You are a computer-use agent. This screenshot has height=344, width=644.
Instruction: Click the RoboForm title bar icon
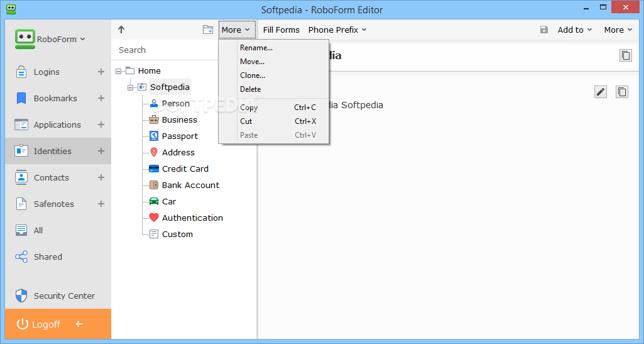[11, 8]
